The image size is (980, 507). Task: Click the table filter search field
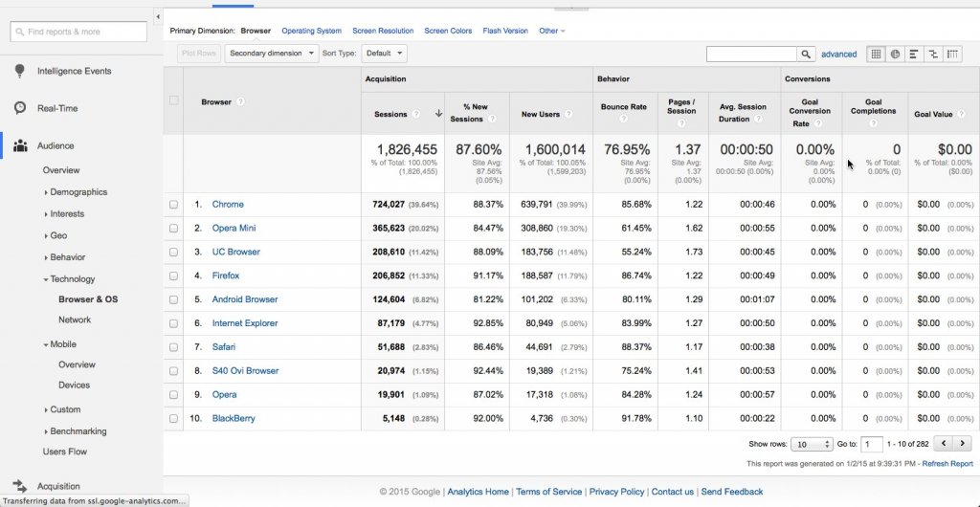click(752, 55)
